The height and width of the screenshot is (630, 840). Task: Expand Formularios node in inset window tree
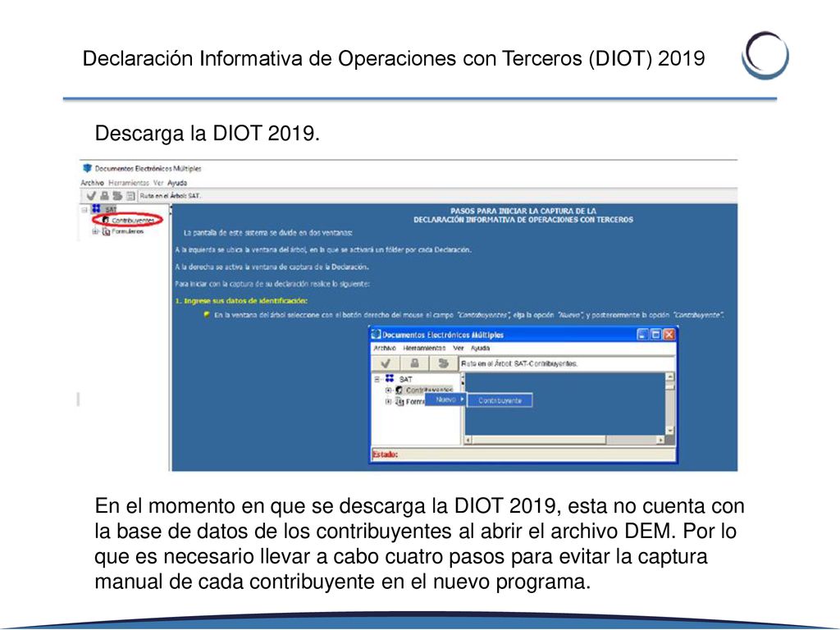coord(388,402)
